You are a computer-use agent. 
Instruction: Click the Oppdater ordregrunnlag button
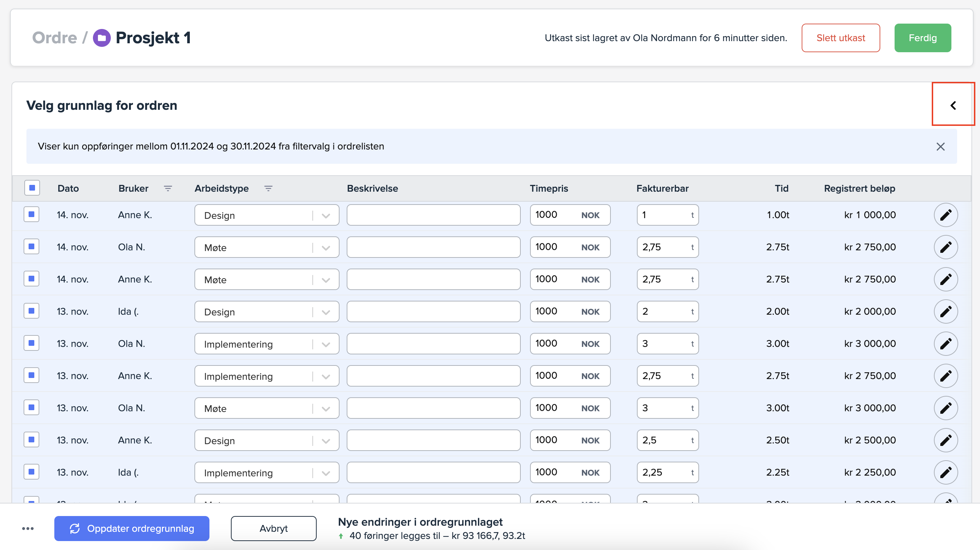coord(132,529)
